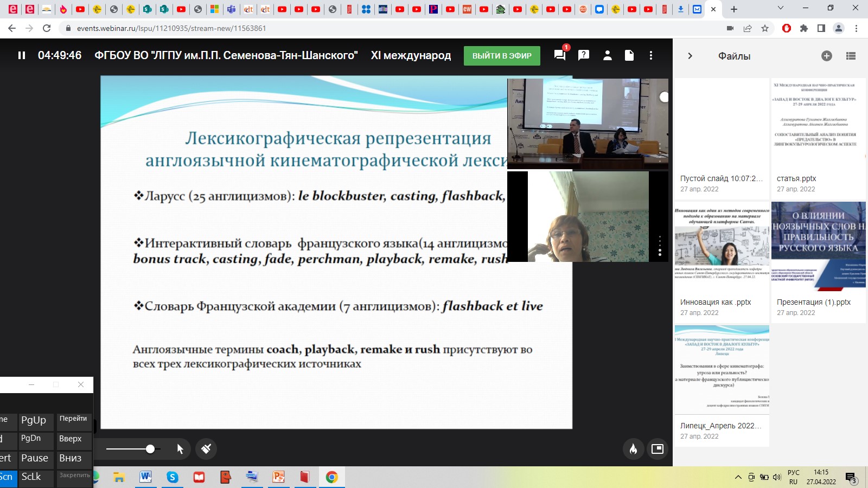
Task: Click Вниз on on-screen keyboard
Action: click(74, 459)
